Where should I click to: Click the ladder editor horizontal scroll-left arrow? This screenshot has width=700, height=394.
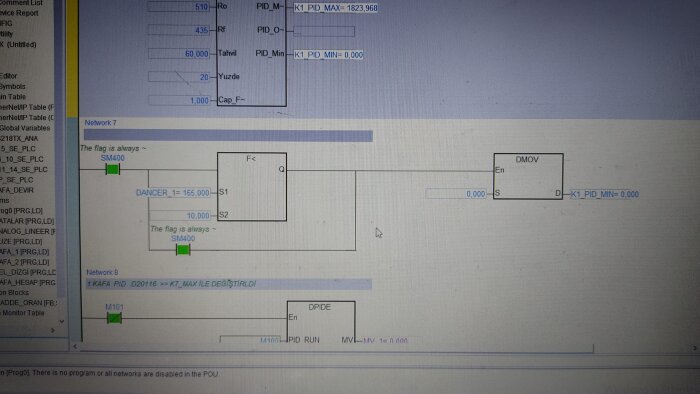tap(75, 346)
